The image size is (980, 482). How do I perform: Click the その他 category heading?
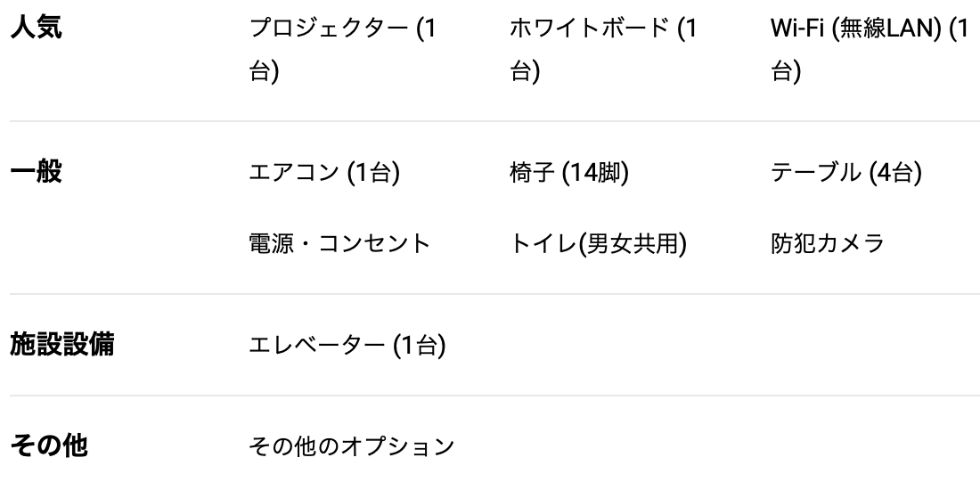(49, 445)
